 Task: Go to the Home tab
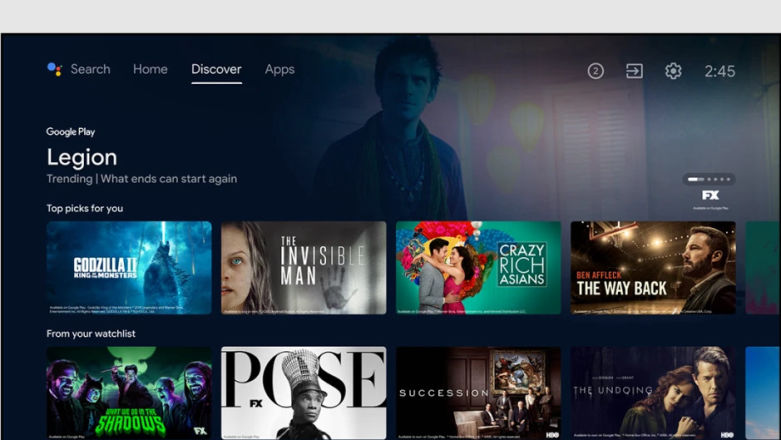point(150,69)
